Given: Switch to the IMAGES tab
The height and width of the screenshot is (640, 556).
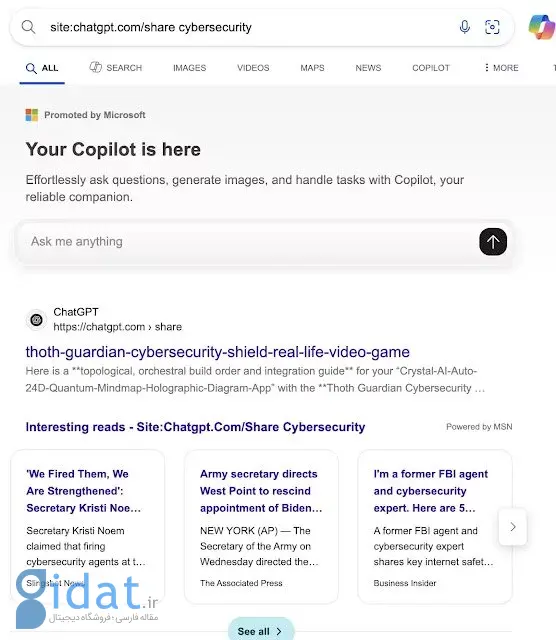Looking at the screenshot, I should 189,68.
